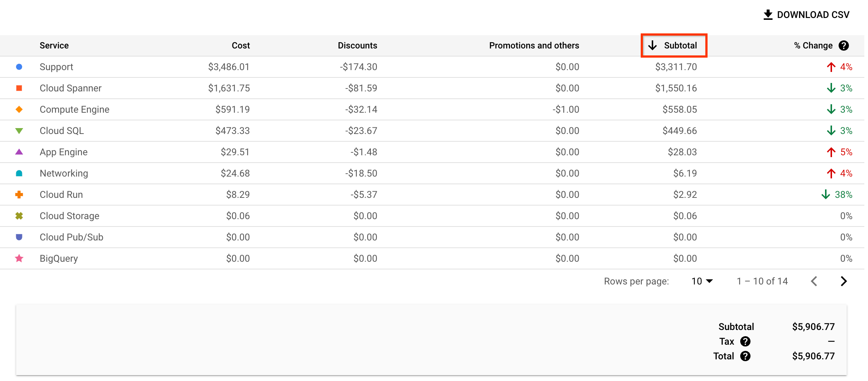
Task: Click green down arrow in Compute Engine row
Action: pyautogui.click(x=831, y=109)
